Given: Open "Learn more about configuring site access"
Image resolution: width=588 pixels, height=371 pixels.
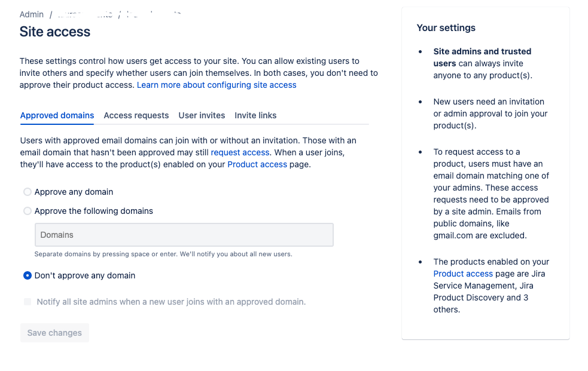Looking at the screenshot, I should (217, 85).
